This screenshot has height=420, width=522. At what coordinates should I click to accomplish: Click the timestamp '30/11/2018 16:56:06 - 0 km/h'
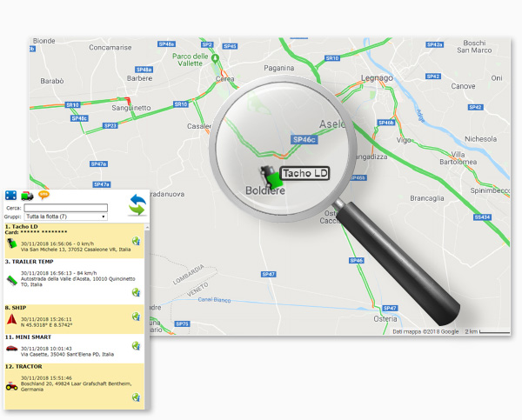pos(57,243)
